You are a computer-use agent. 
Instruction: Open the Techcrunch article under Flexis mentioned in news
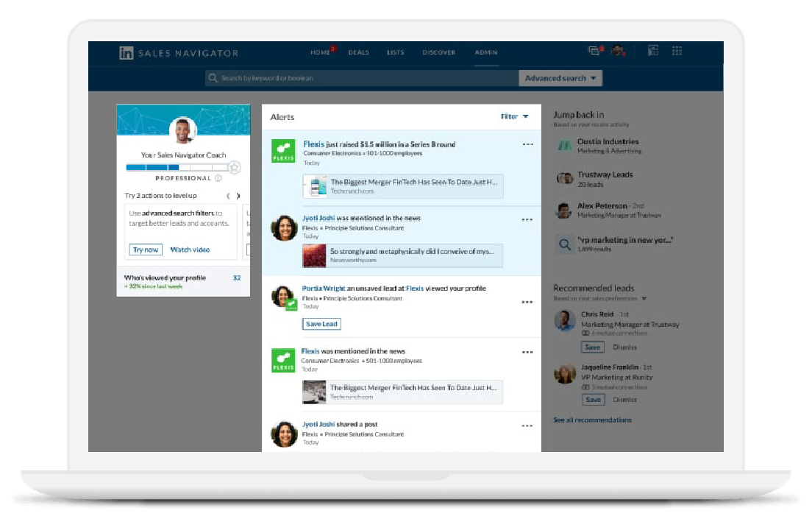coord(402,392)
